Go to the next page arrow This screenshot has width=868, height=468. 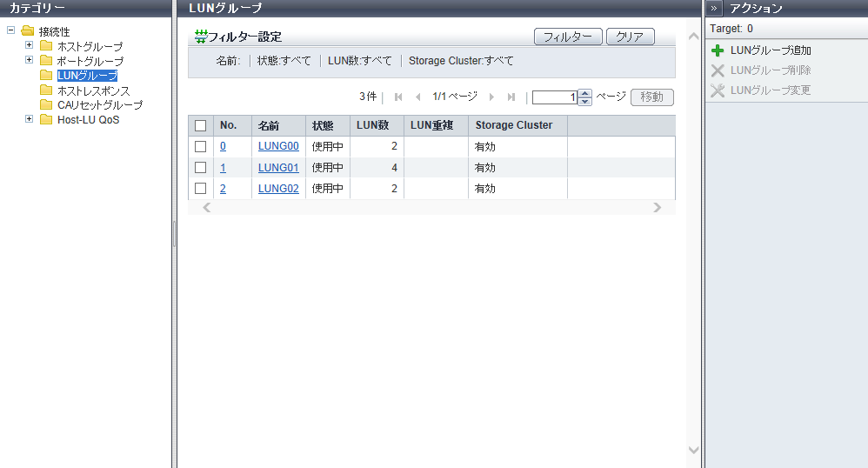pyautogui.click(x=491, y=97)
